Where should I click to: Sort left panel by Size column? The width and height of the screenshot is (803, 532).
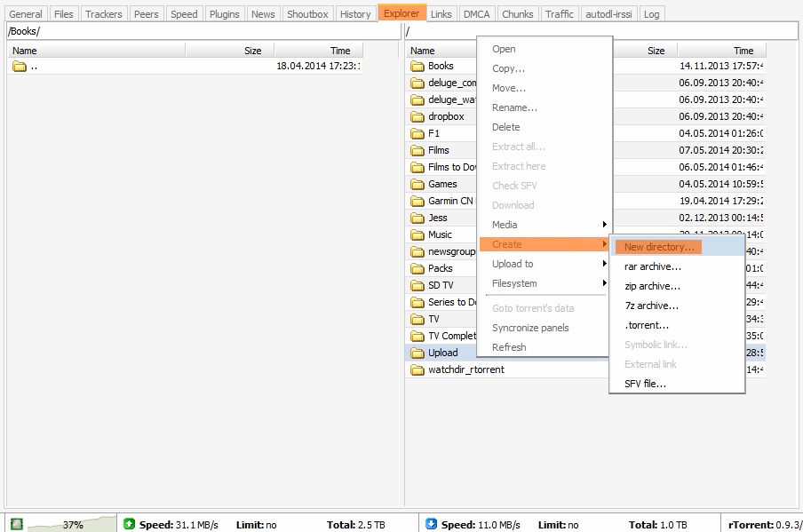229,51
